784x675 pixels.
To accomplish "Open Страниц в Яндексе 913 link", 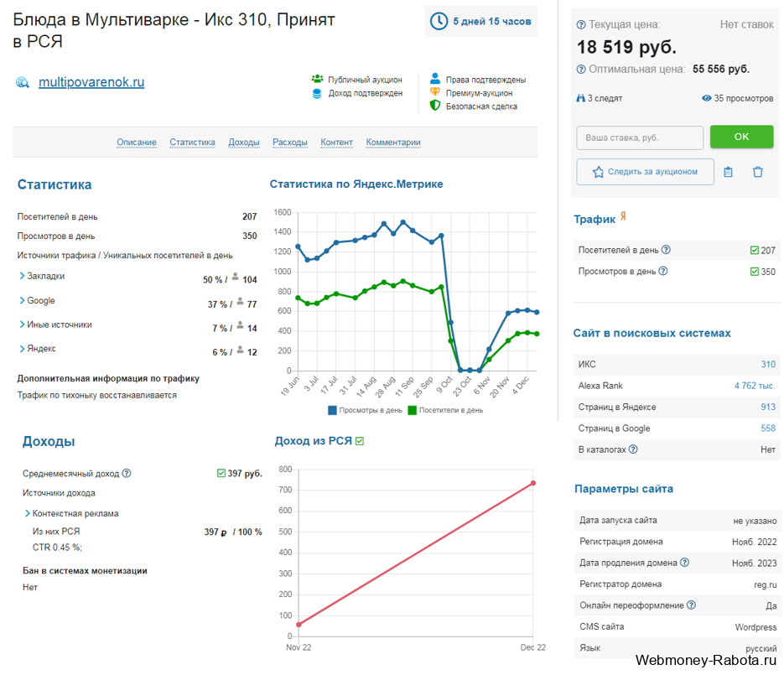I will point(768,407).
